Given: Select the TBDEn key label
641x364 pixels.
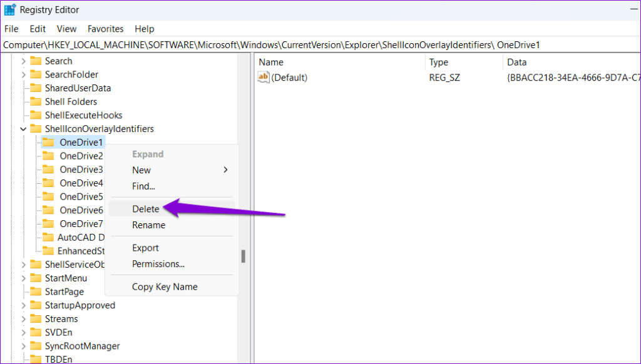Looking at the screenshot, I should coord(58,359).
